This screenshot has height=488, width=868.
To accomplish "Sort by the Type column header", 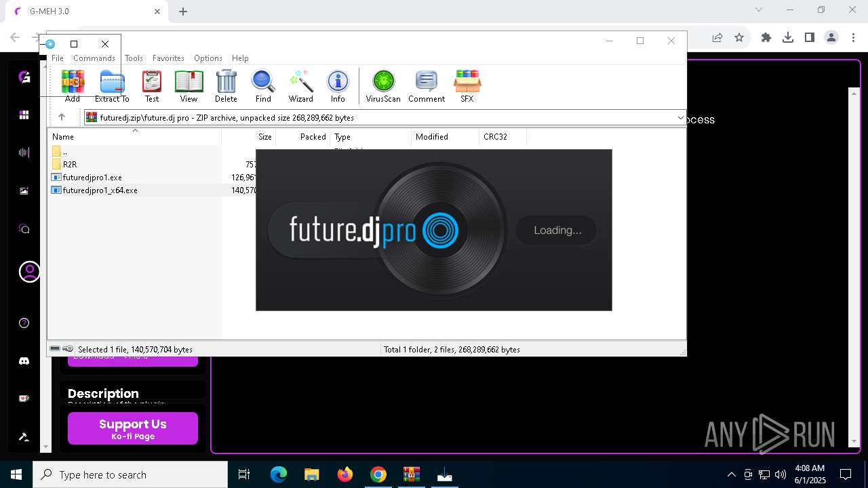I will pyautogui.click(x=370, y=137).
